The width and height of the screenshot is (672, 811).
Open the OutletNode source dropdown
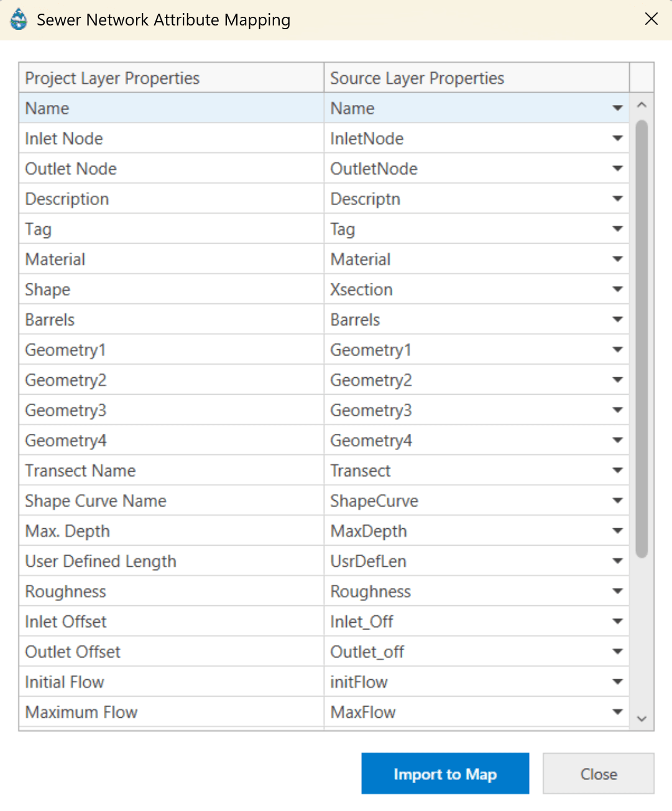(x=617, y=168)
